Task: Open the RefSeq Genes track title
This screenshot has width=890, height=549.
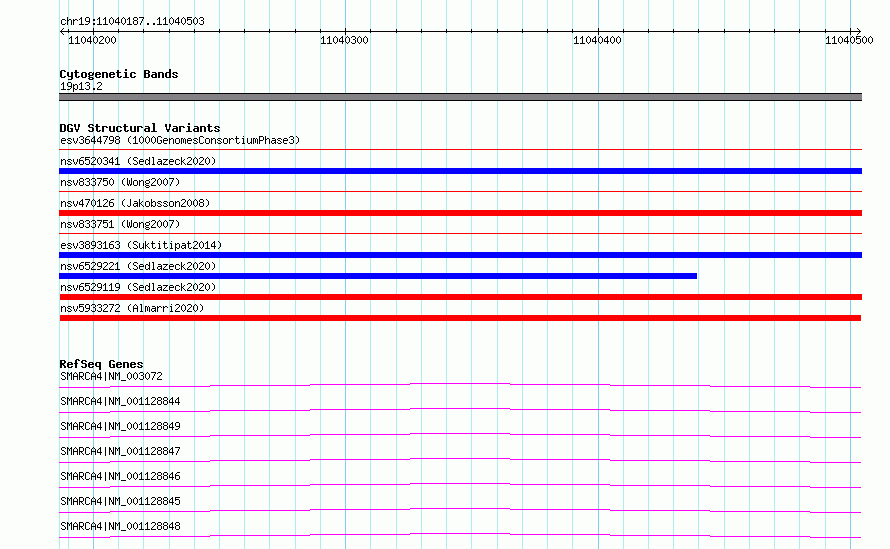Action: point(101,364)
